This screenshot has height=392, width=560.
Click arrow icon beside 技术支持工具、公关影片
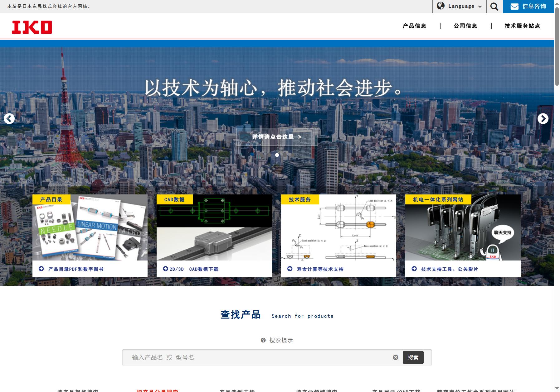click(x=414, y=269)
